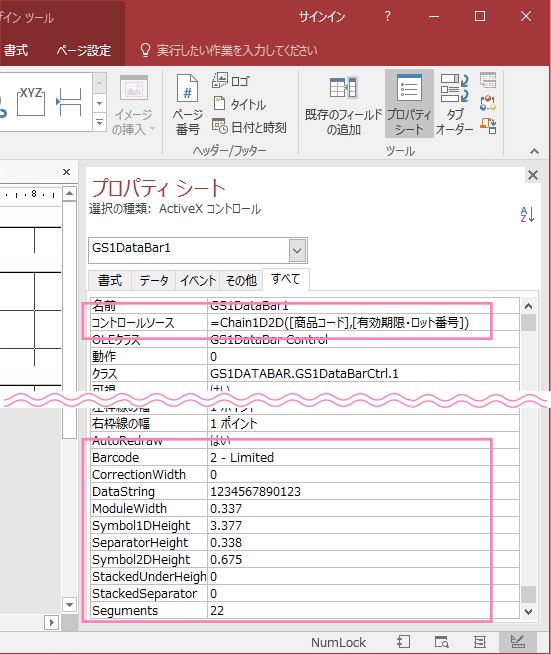
Task: Click the Insert Image button
Action: [x=133, y=105]
